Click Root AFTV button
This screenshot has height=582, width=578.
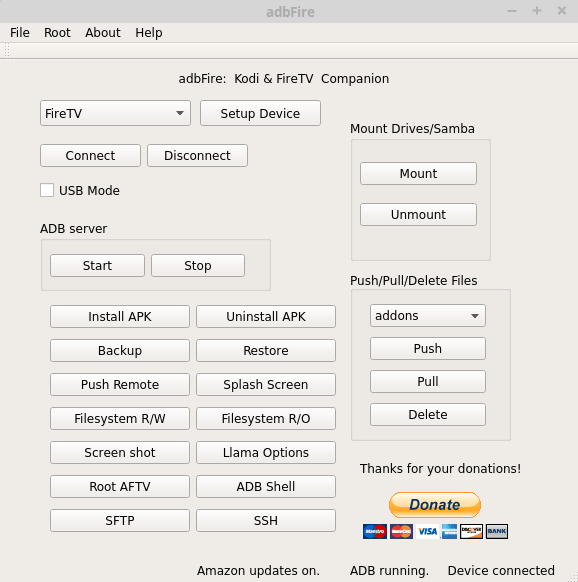tap(120, 487)
